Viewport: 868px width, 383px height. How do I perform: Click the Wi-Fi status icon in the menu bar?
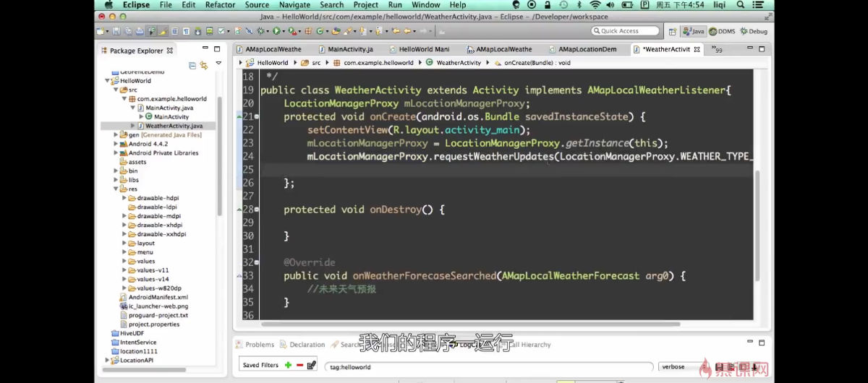click(595, 5)
